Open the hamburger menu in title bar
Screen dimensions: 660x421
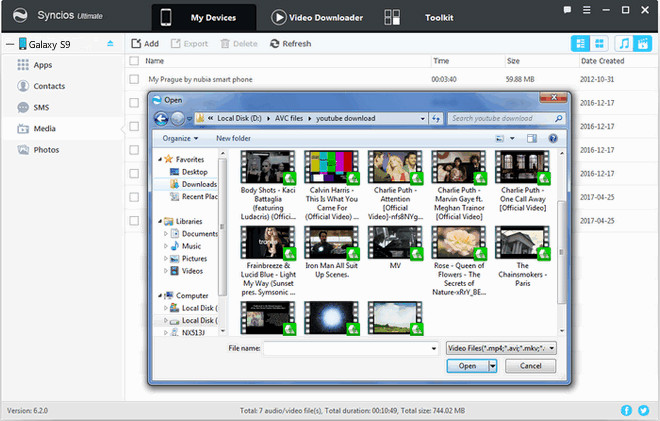(x=586, y=10)
